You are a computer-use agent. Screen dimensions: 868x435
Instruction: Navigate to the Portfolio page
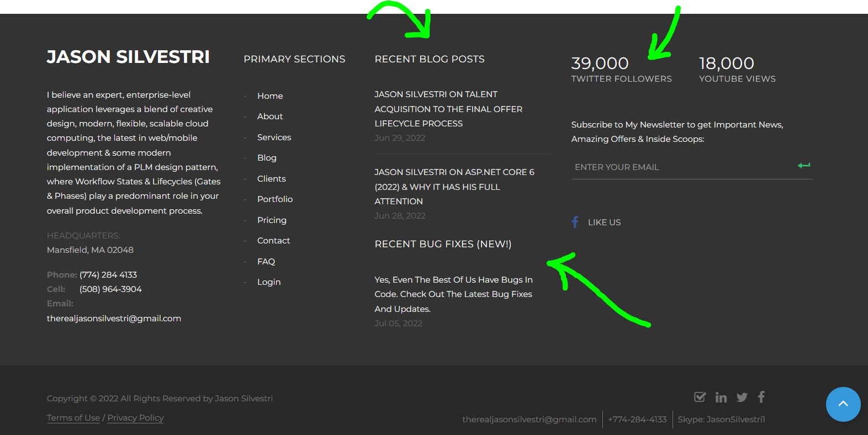(x=274, y=199)
